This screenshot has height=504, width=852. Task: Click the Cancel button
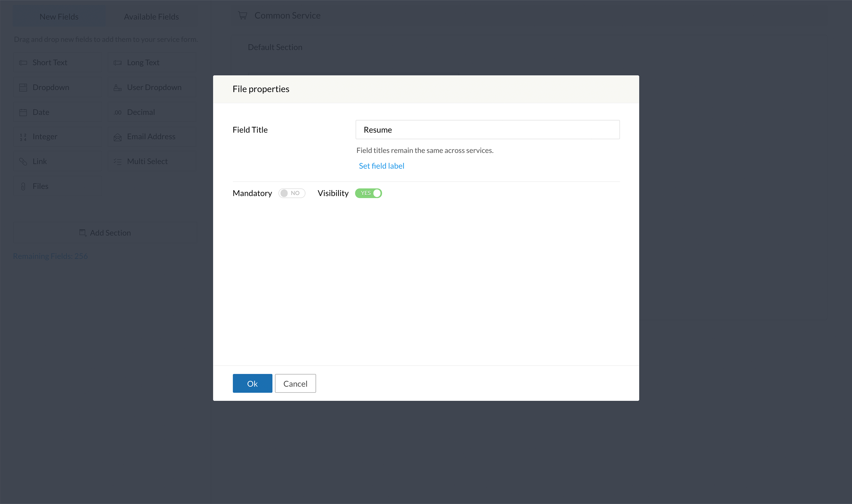295,383
